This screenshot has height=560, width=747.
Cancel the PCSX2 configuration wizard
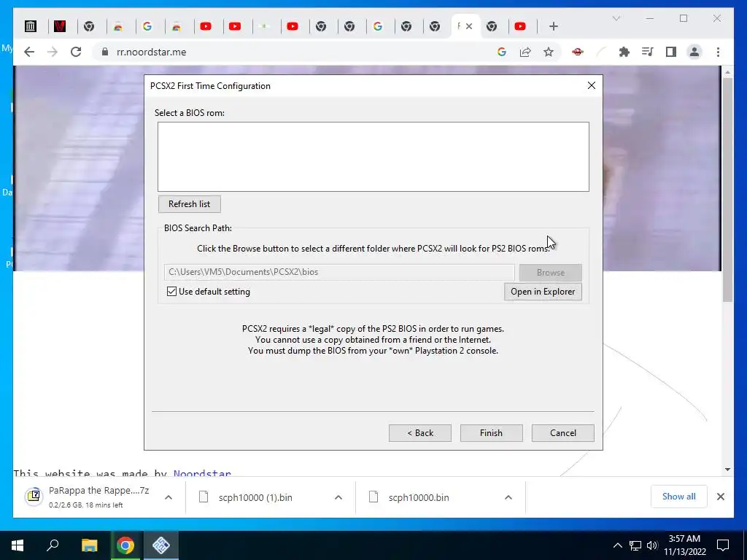coord(562,433)
